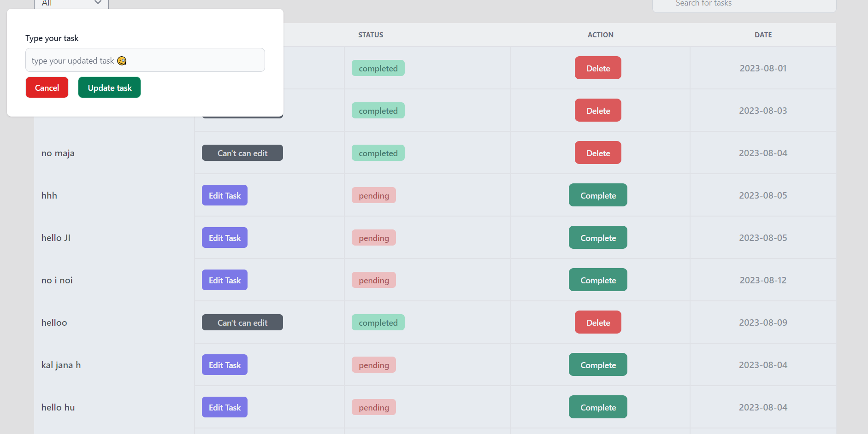Screen dimensions: 868x434
Task: Open the All filter dropdown
Action: (x=71, y=4)
